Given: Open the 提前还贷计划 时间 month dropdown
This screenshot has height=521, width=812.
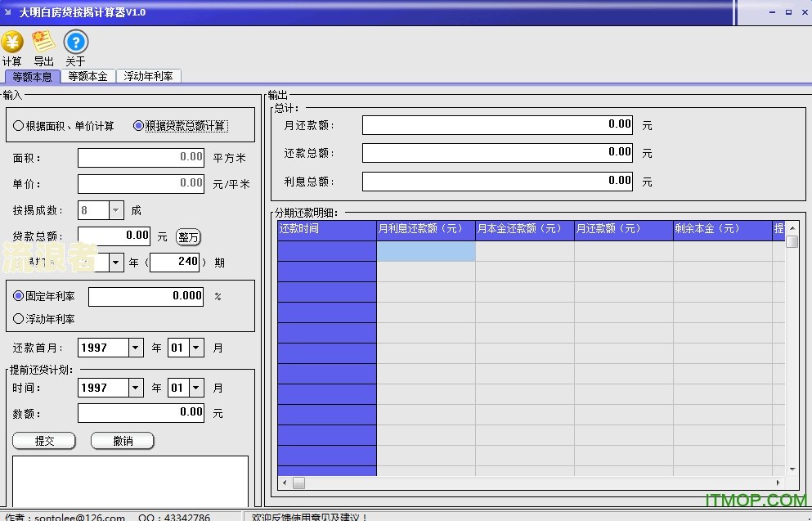Looking at the screenshot, I should tap(196, 388).
